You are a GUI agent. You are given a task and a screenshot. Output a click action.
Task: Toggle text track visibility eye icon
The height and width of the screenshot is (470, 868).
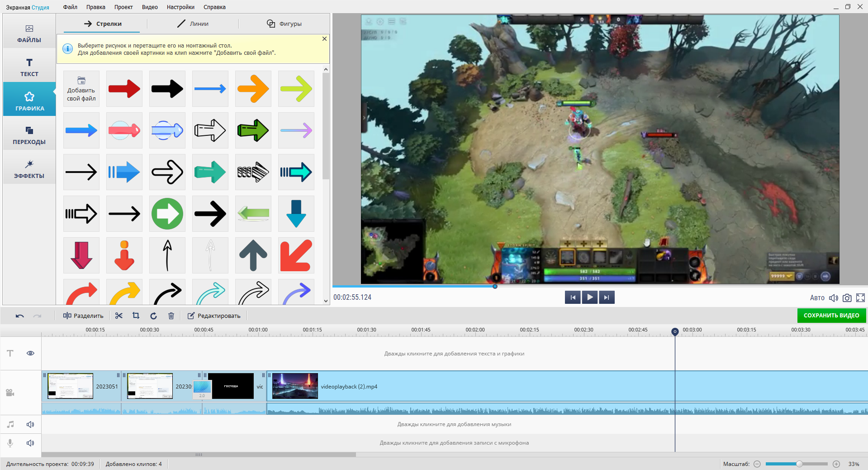point(30,353)
